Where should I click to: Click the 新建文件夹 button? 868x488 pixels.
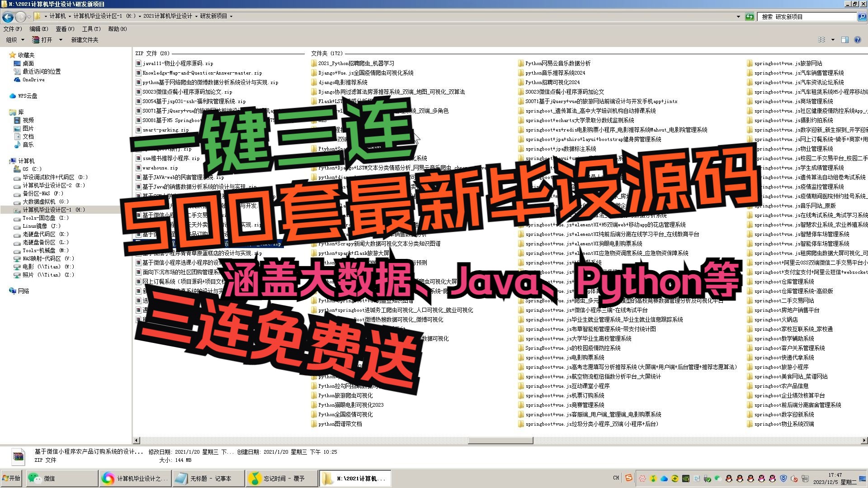[85, 40]
